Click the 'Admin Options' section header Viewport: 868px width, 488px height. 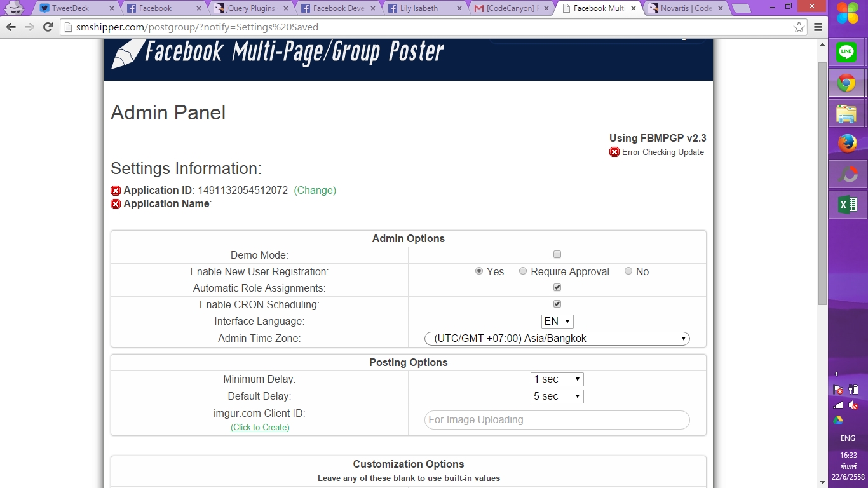tap(409, 238)
